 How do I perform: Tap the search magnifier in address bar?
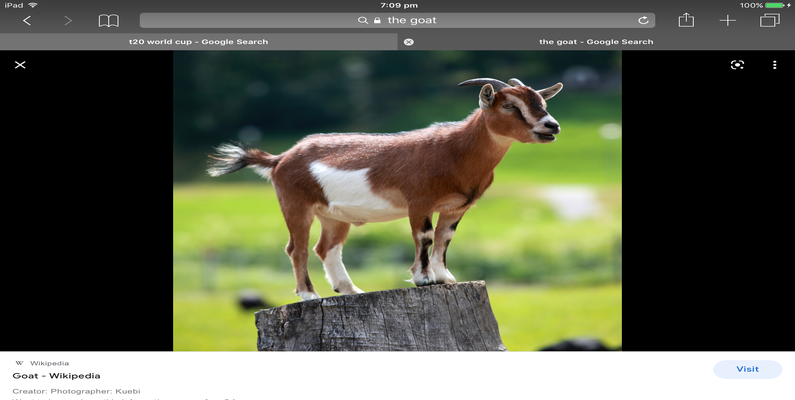[x=363, y=20]
